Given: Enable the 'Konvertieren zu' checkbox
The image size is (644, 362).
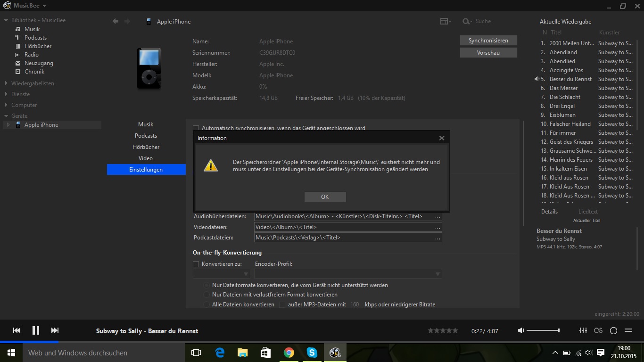Looking at the screenshot, I should tap(196, 264).
